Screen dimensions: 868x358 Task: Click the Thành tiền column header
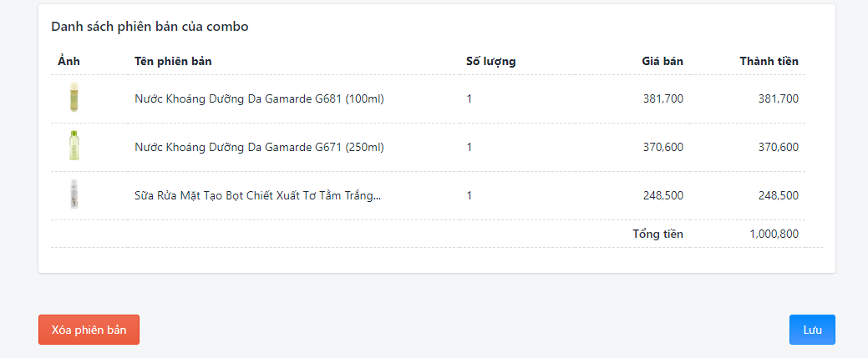[x=769, y=62]
